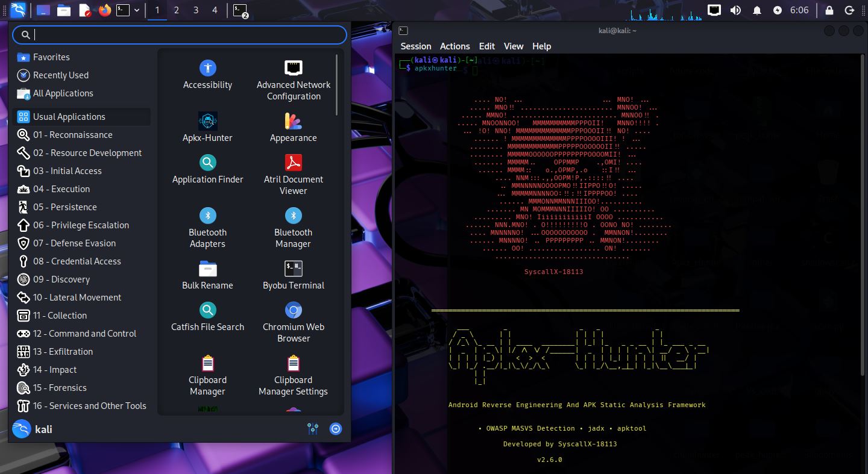The width and height of the screenshot is (868, 474).
Task: Open the 01 - Reconnaissance category
Action: tap(82, 135)
